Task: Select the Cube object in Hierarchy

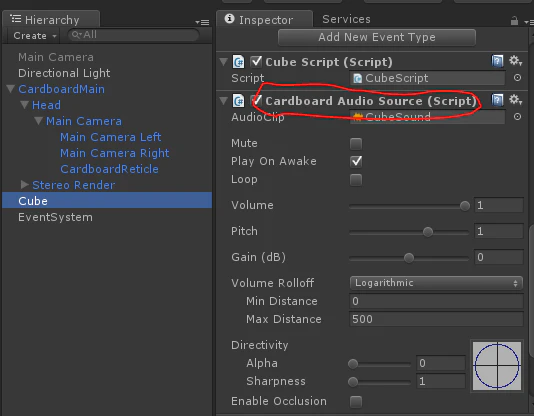Action: (107, 201)
